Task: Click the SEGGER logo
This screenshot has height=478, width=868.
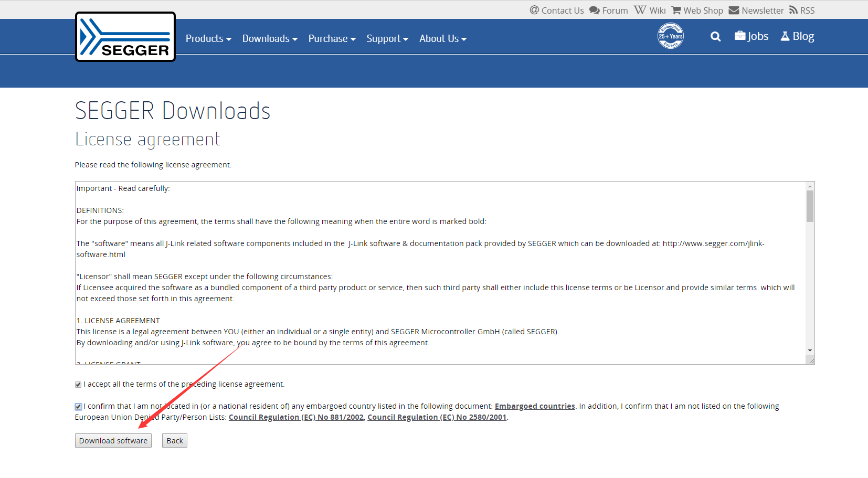Action: (125, 37)
